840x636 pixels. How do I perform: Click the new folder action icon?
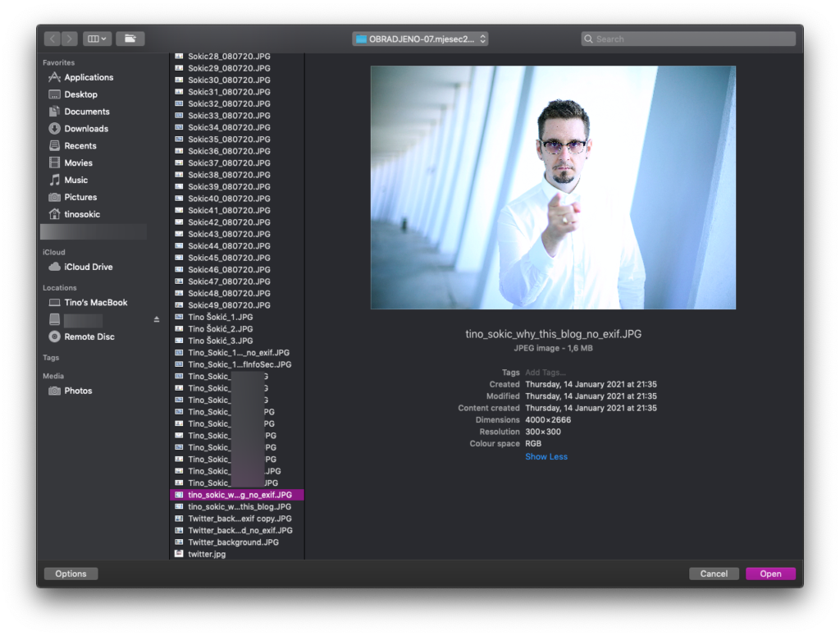tap(130, 39)
